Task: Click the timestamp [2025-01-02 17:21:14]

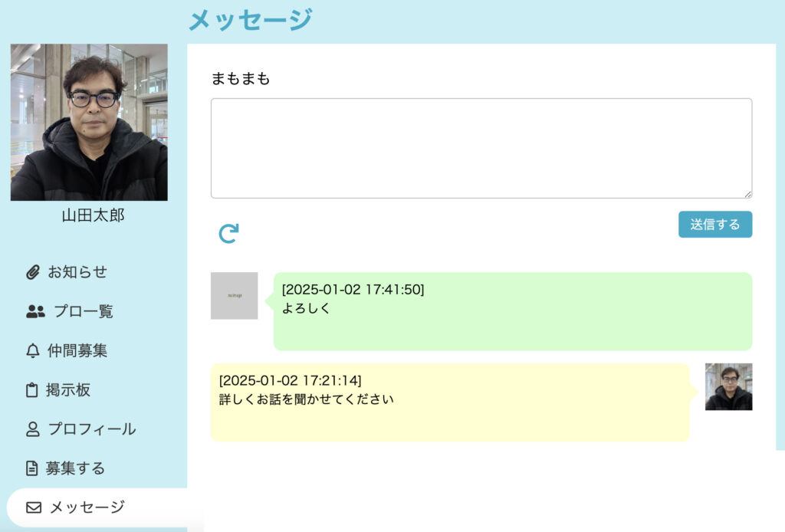Action: pos(290,380)
